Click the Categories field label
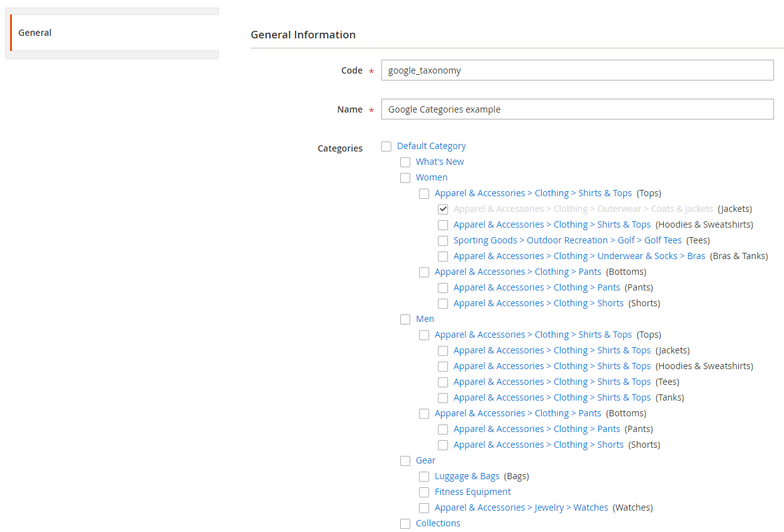Image resolution: width=784 pixels, height=532 pixels. [x=340, y=148]
